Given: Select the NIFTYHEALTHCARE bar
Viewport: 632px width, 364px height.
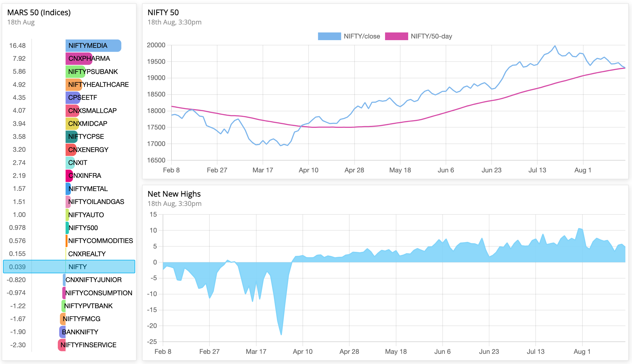Looking at the screenshot, I should point(73,84).
